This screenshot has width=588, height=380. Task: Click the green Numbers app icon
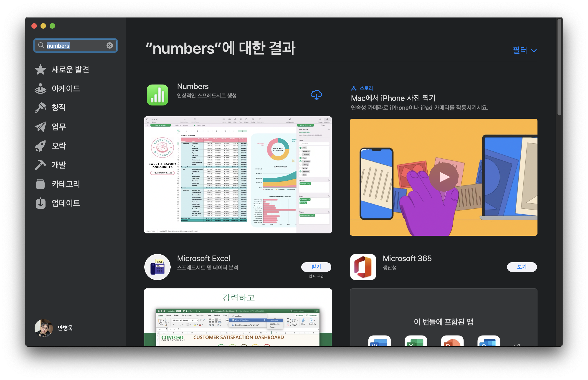coord(157,95)
